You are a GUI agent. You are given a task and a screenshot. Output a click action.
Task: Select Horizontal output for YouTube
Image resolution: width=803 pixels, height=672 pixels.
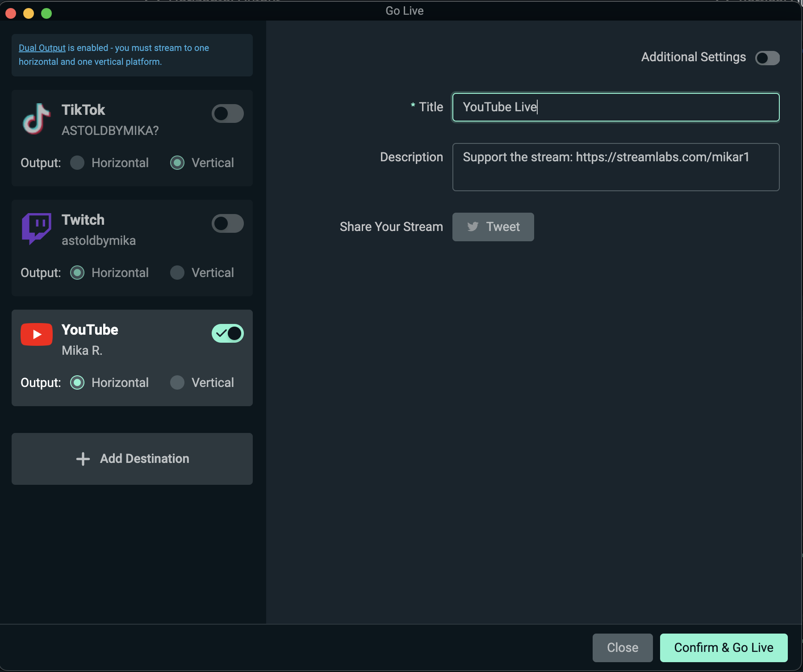point(77,382)
